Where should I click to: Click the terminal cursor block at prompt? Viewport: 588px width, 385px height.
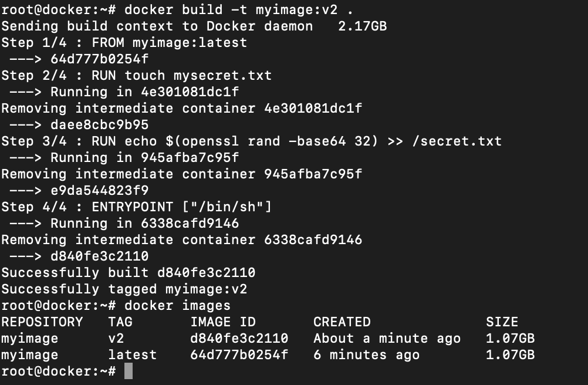[x=129, y=371]
